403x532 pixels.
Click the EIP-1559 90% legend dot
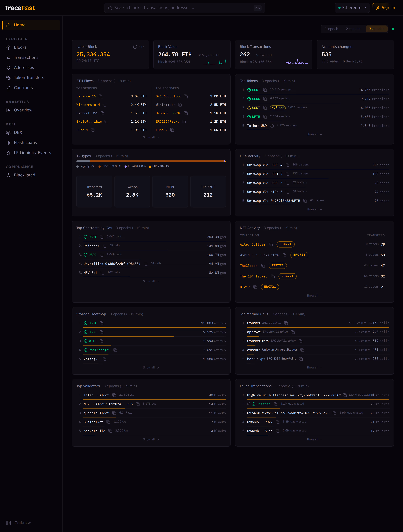click(99, 166)
